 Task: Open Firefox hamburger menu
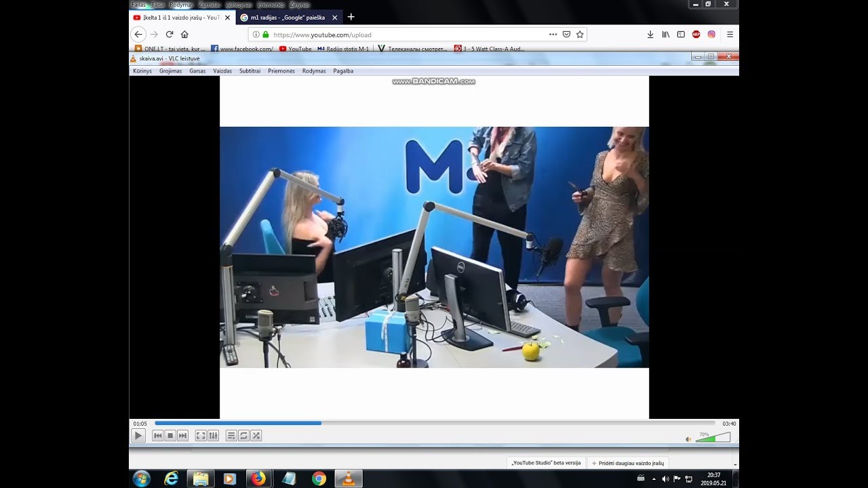click(x=730, y=35)
